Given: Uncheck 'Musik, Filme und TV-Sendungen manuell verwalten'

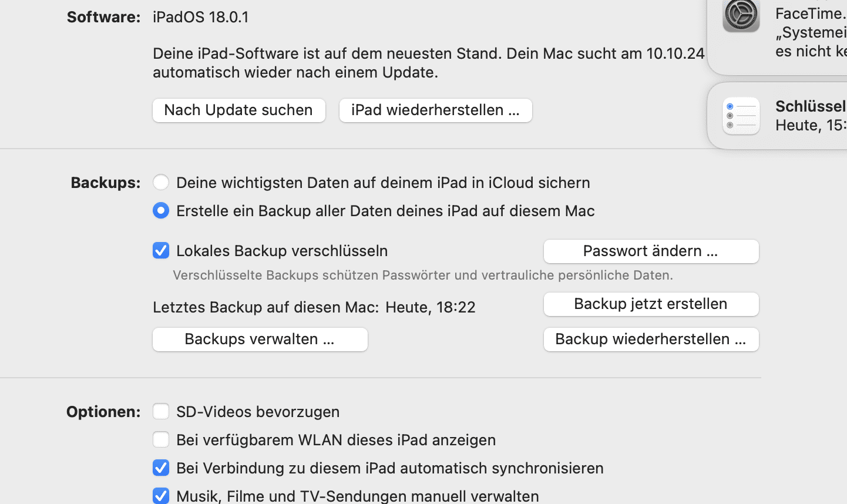Looking at the screenshot, I should (161, 495).
